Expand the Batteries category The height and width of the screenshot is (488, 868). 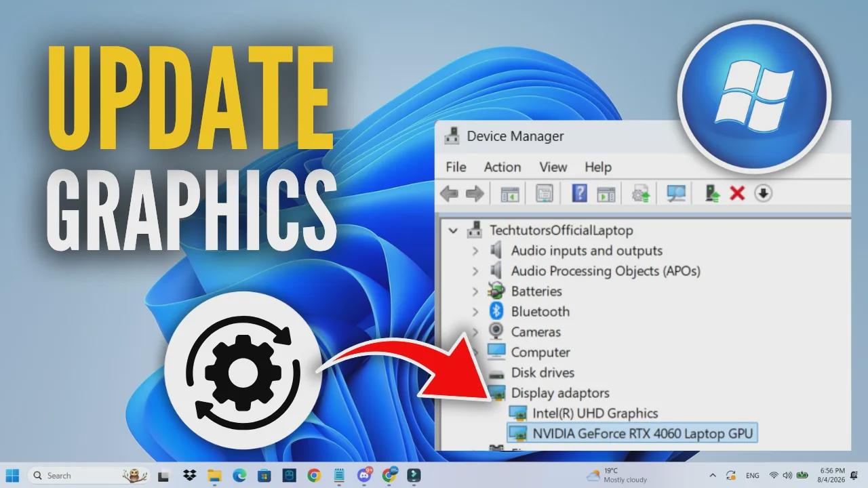475,291
